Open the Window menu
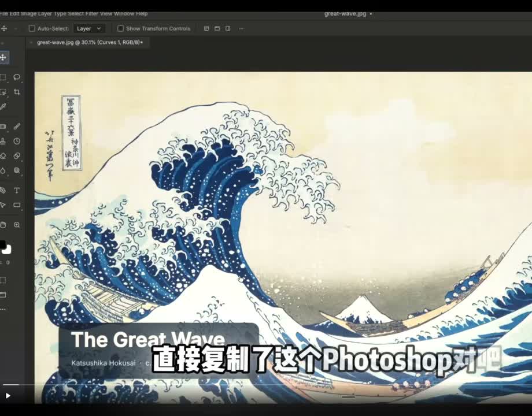This screenshot has height=416, width=532. 124,13
